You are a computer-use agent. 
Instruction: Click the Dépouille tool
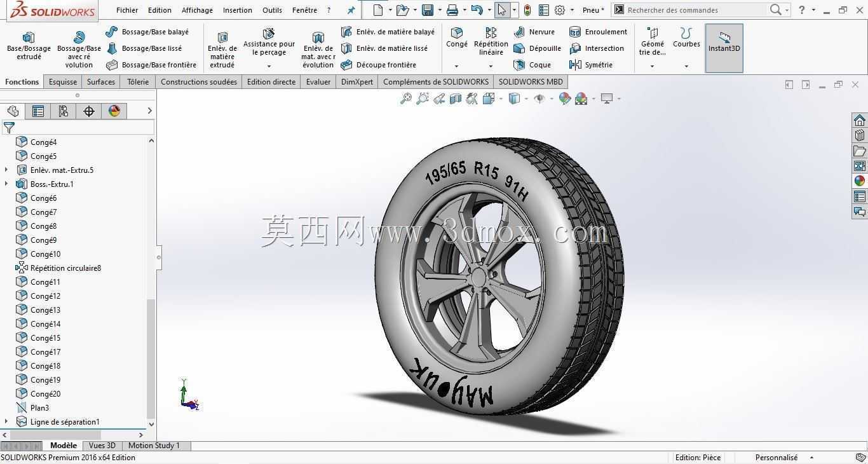click(537, 48)
